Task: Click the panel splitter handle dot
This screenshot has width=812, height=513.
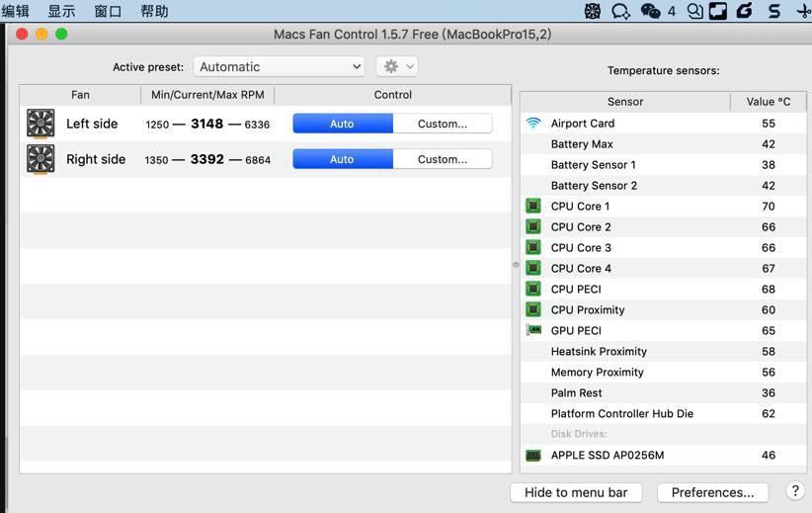Action: pos(516,265)
